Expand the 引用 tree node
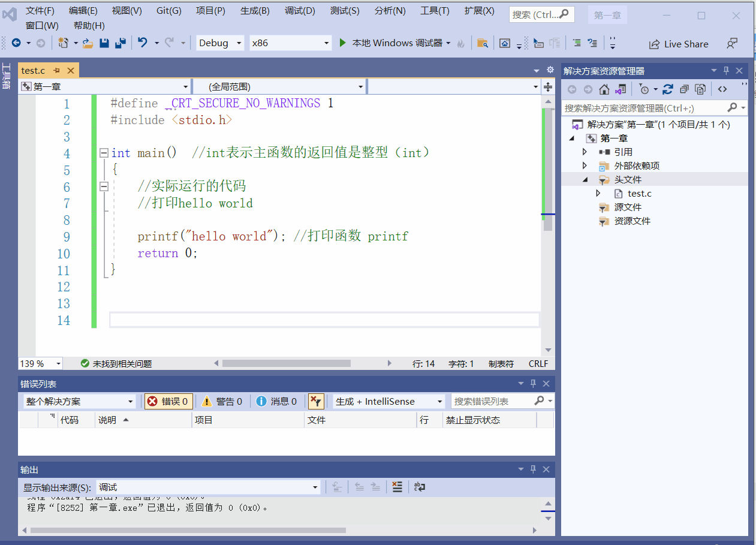Image resolution: width=756 pixels, height=545 pixels. pos(585,152)
